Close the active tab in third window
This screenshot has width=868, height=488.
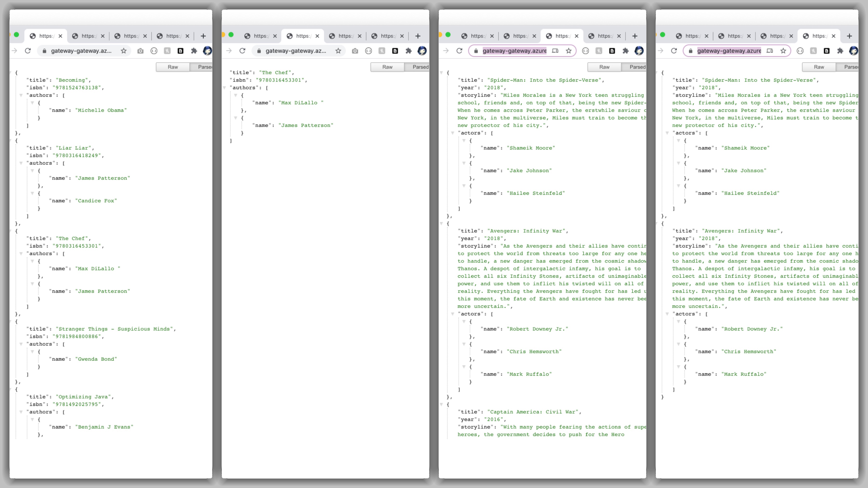click(x=576, y=36)
